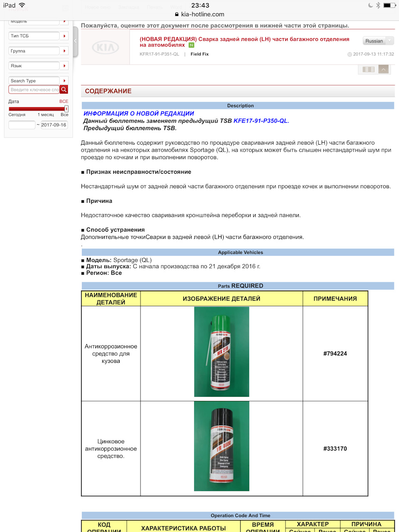Screen dimensions: 399x532
Task: Click the red search magnifier icon
Action: (64, 89)
